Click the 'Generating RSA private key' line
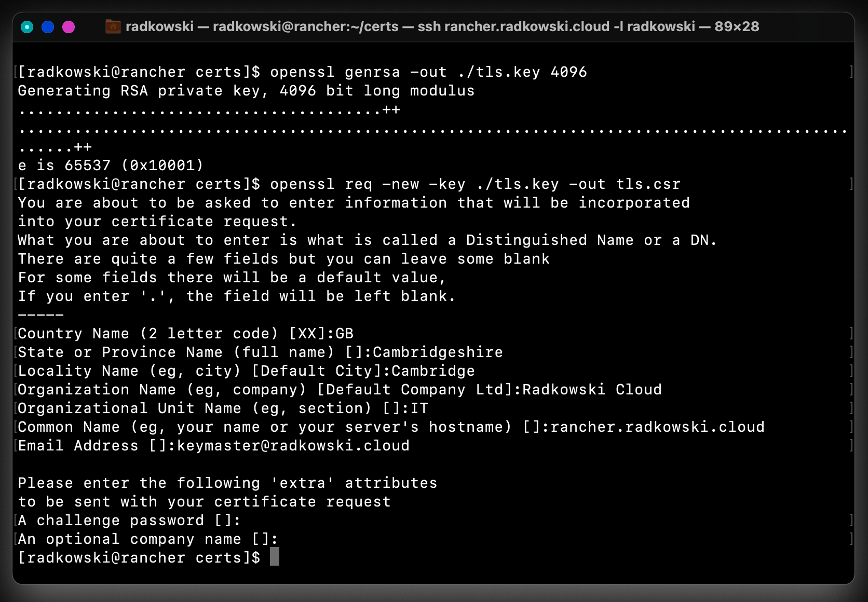Viewport: 868px width, 602px height. 246,91
